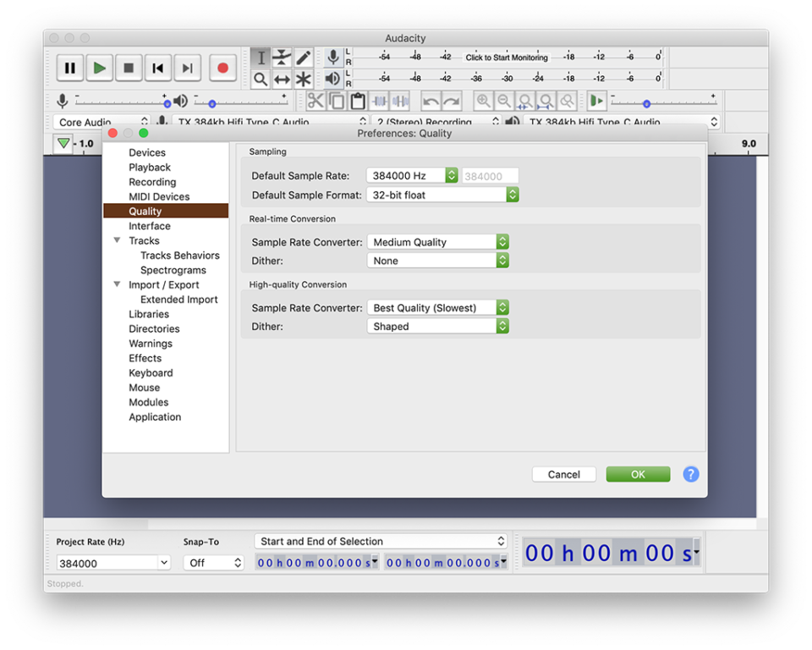Select Spectrograms preferences category

point(173,270)
